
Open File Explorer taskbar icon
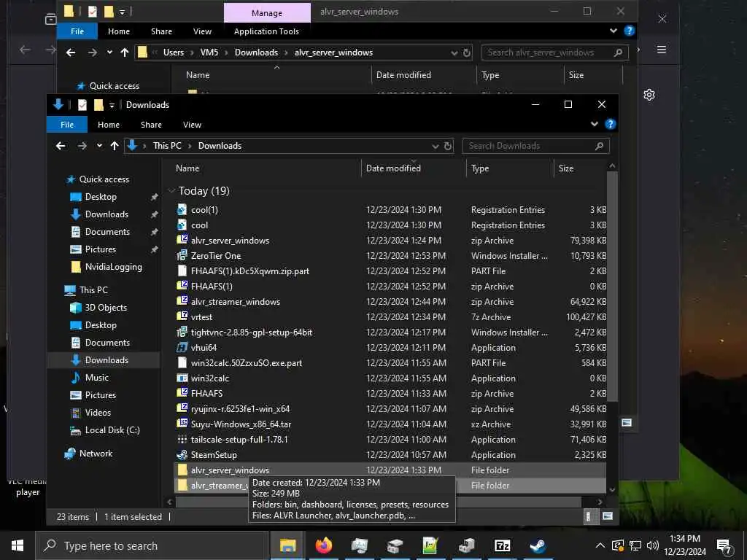pos(287,545)
